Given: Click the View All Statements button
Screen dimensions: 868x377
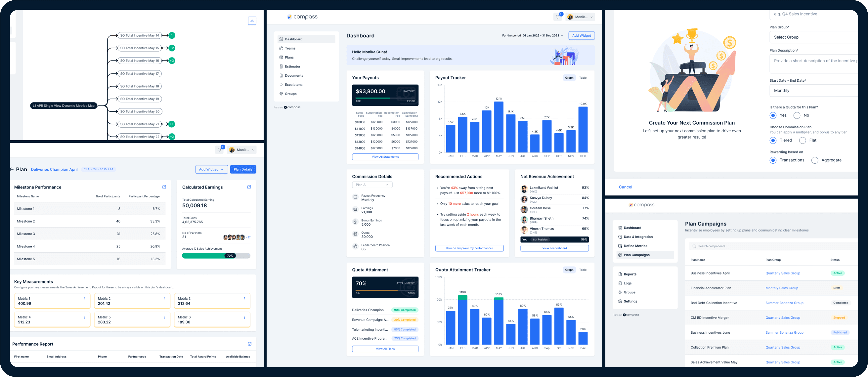Looking at the screenshot, I should [x=385, y=157].
